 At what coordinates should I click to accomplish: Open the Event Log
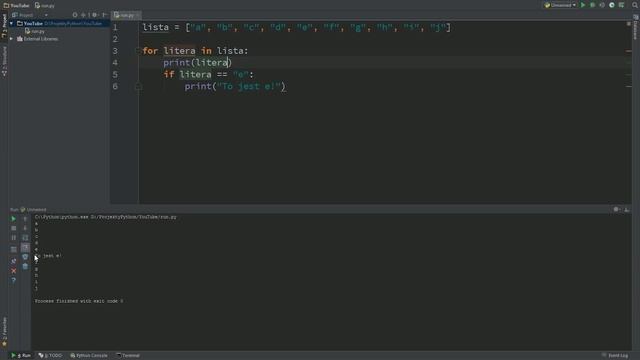pyautogui.click(x=615, y=356)
